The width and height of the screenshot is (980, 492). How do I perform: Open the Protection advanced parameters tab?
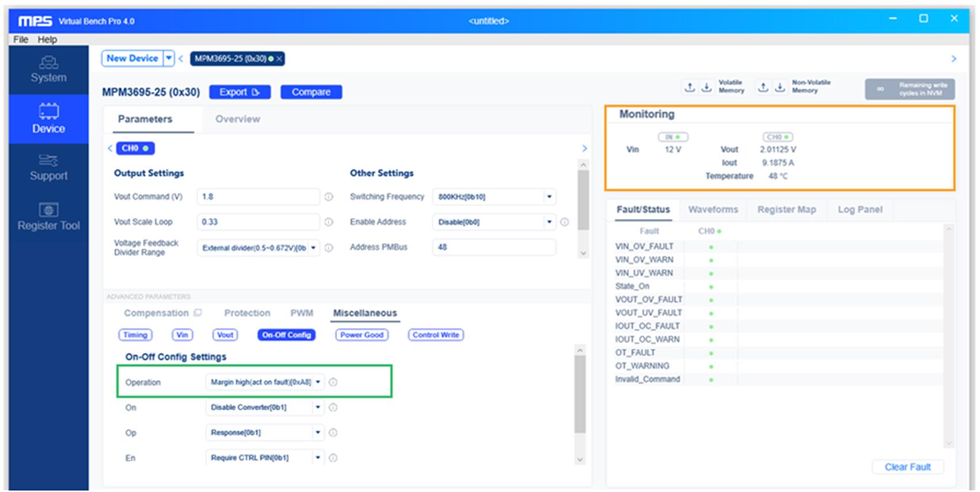[247, 313]
